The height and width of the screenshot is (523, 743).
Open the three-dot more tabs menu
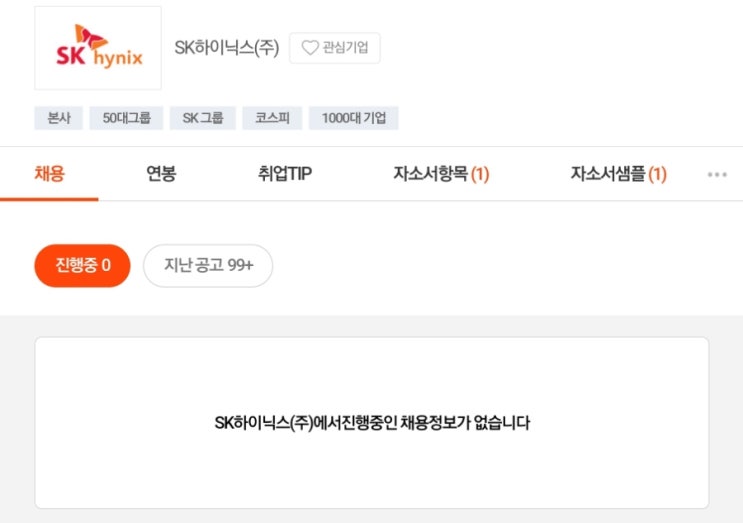[x=717, y=174]
